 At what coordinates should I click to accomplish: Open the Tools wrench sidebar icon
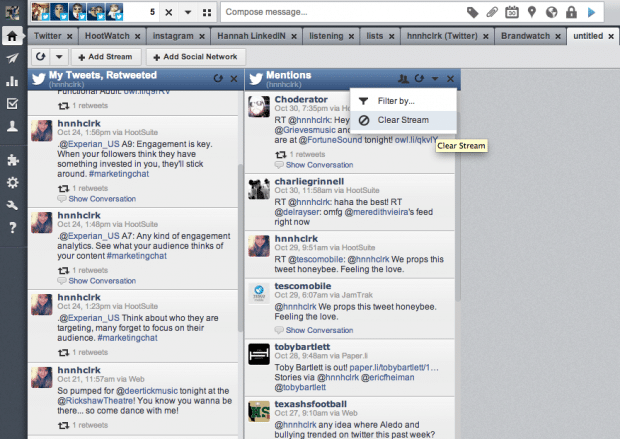[12, 205]
